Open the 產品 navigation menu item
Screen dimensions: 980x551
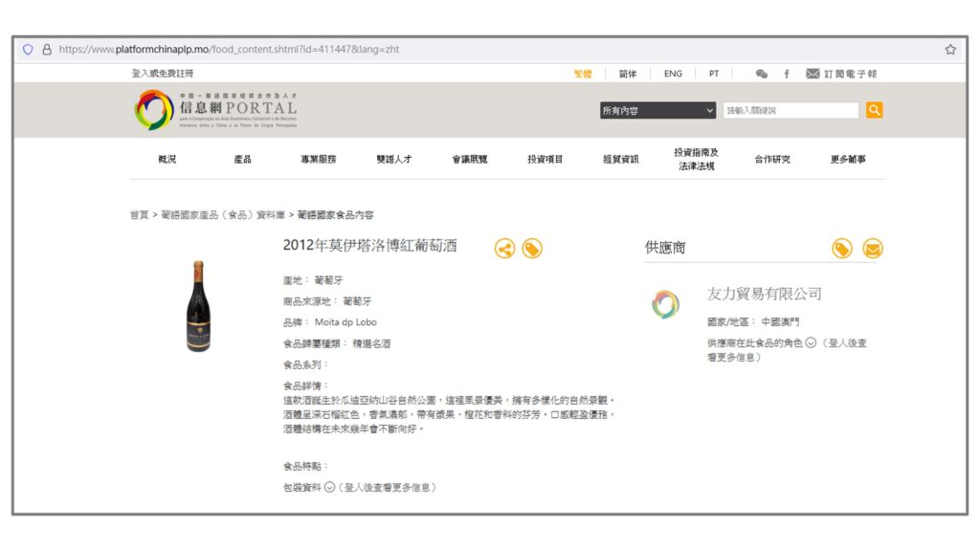point(243,160)
